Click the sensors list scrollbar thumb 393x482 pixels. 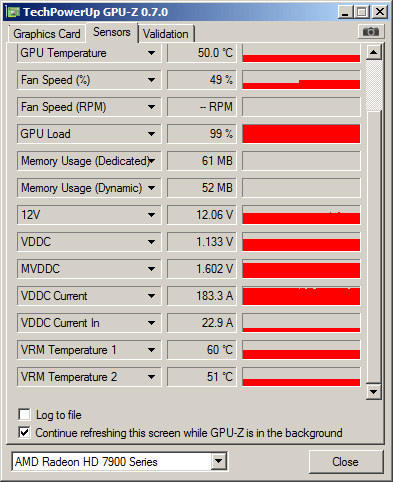coord(374,85)
